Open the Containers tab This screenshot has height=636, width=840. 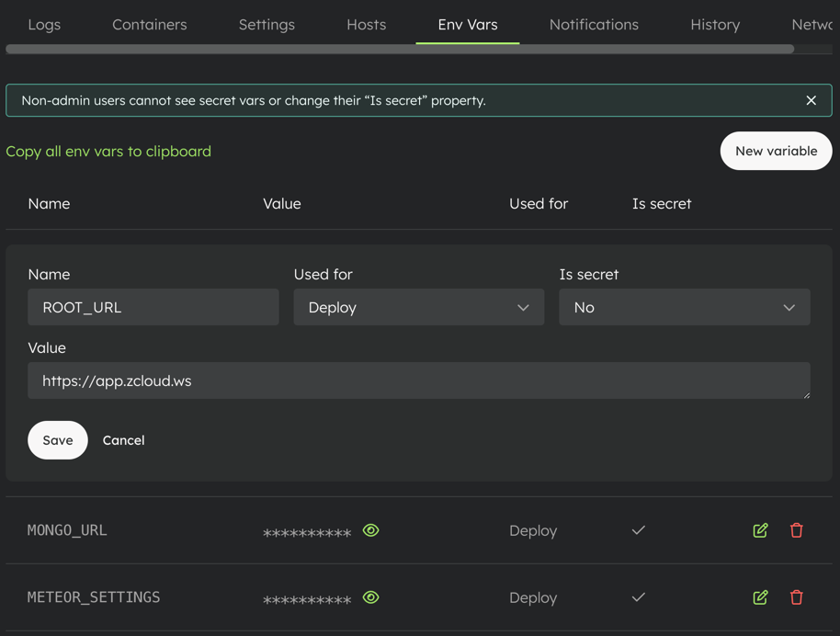click(149, 25)
